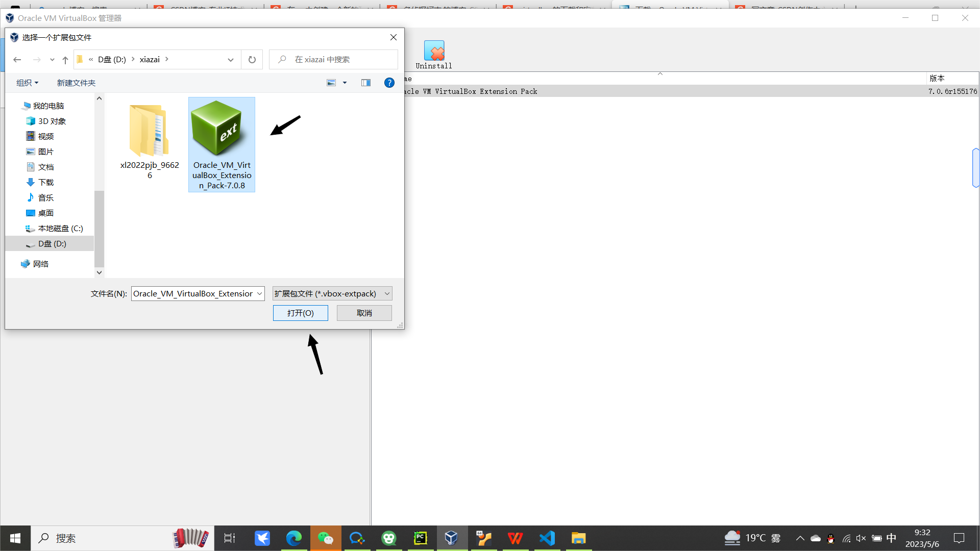The height and width of the screenshot is (551, 980).
Task: Click 新建文件夹 button
Action: pos(76,83)
